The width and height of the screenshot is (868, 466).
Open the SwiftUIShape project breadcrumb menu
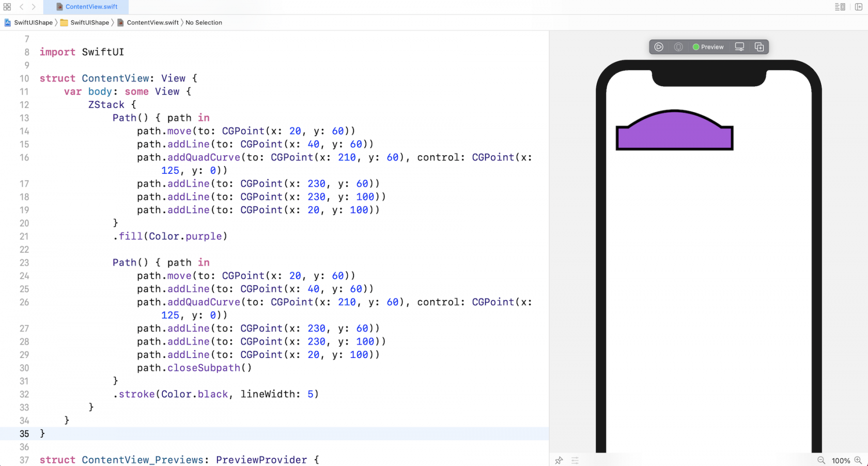point(32,23)
